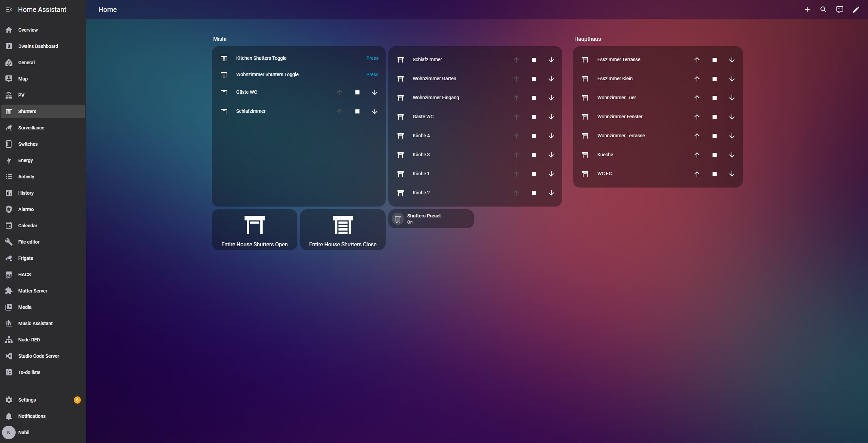Open Surveillance in the sidebar
The height and width of the screenshot is (443, 868).
click(31, 128)
